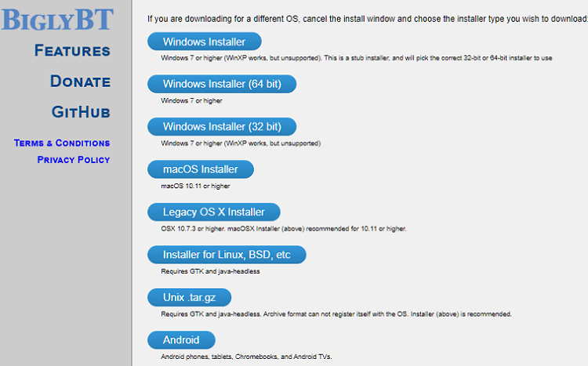The image size is (588, 366).
Task: Download the Windows Installer (32 bit)
Action: (222, 127)
